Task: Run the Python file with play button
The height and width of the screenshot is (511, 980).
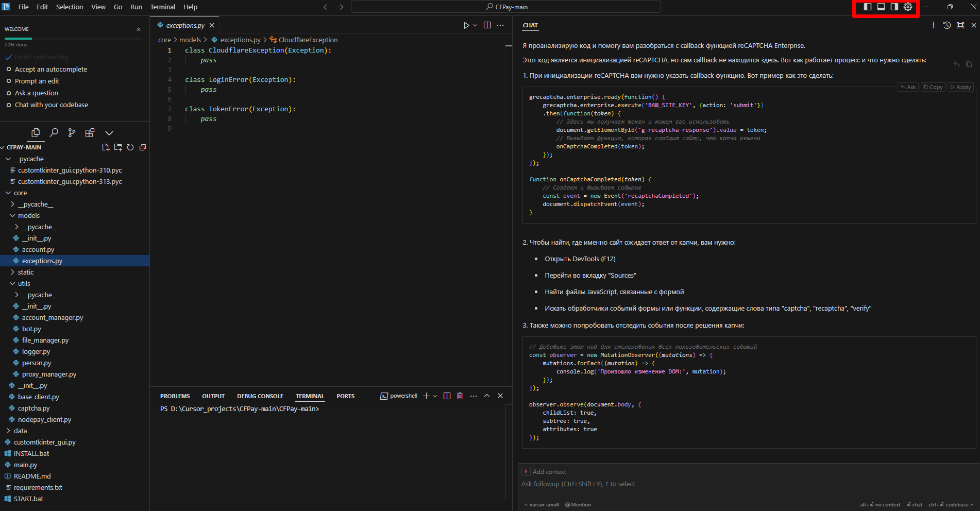Action: click(466, 25)
